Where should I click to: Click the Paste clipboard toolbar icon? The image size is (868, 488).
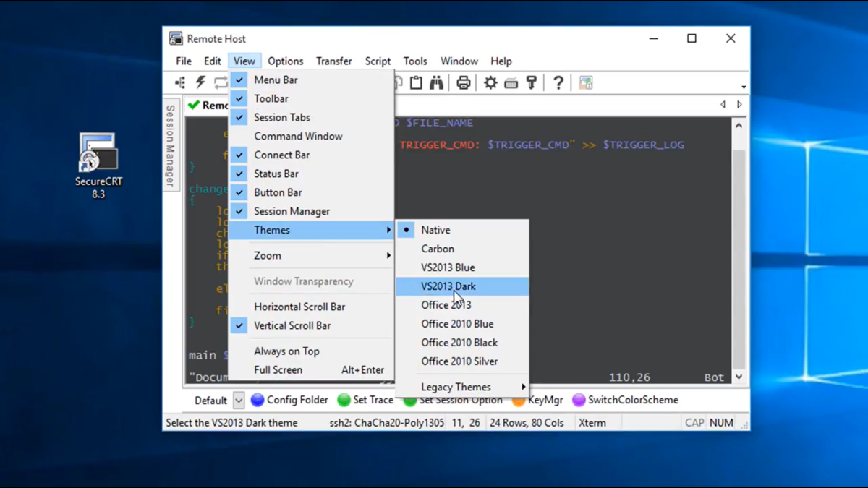416,83
